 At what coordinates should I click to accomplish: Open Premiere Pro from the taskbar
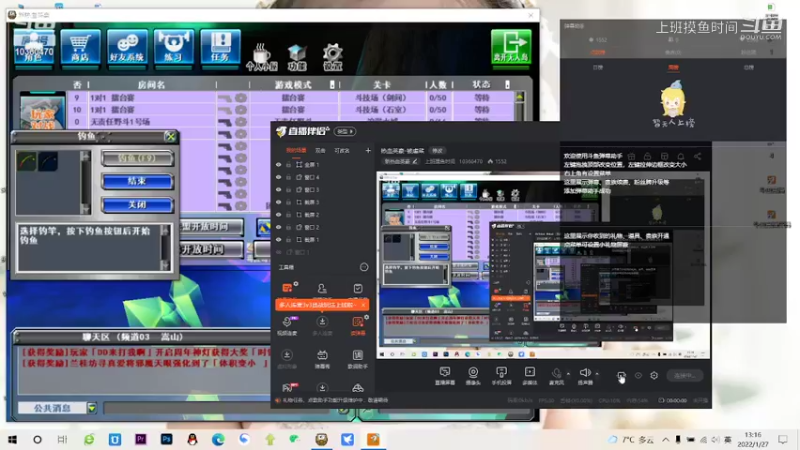point(140,439)
